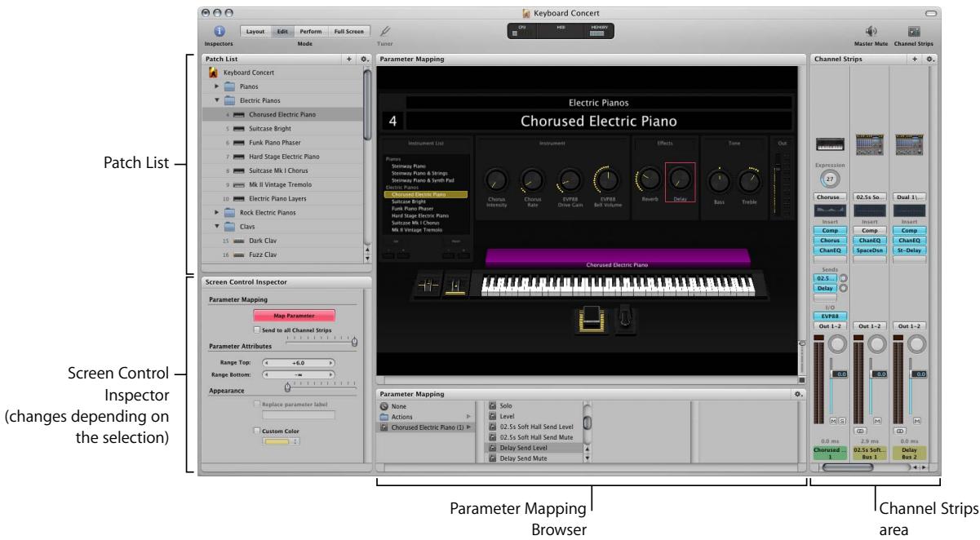Click the Treble tone knob
Image resolution: width=980 pixels, height=540 pixels.
[748, 179]
